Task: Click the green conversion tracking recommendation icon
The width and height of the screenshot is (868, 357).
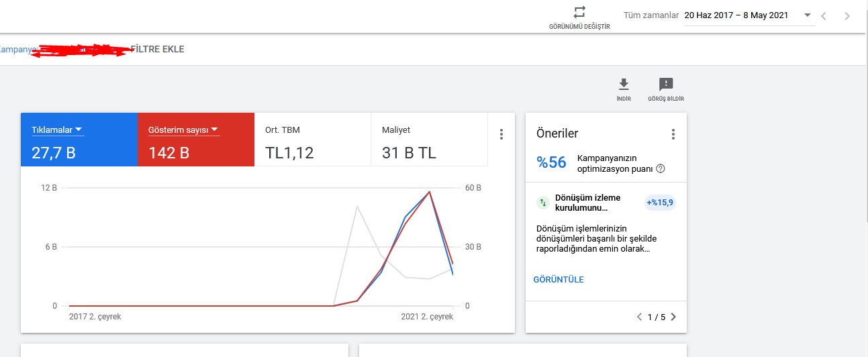Action: [542, 202]
